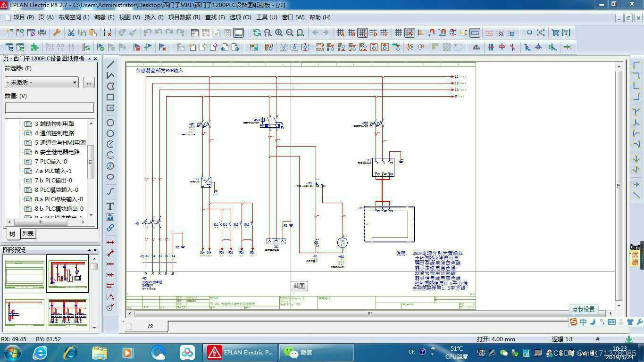Screen dimensions: 644x362
Task: Click the wrench settings icon
Action: click(x=57, y=33)
